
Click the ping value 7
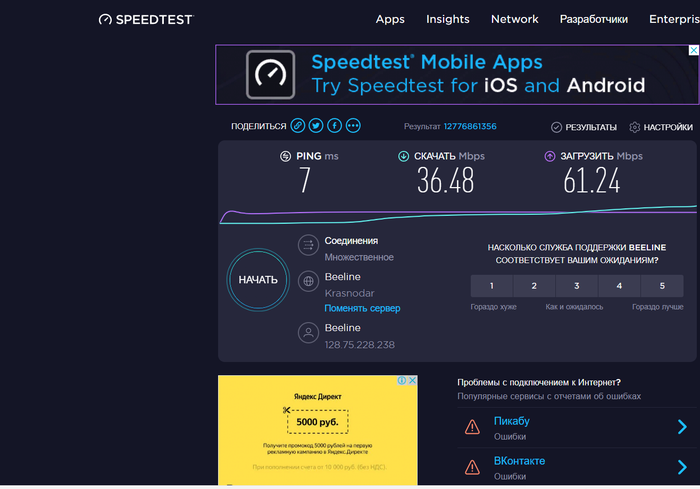click(305, 180)
